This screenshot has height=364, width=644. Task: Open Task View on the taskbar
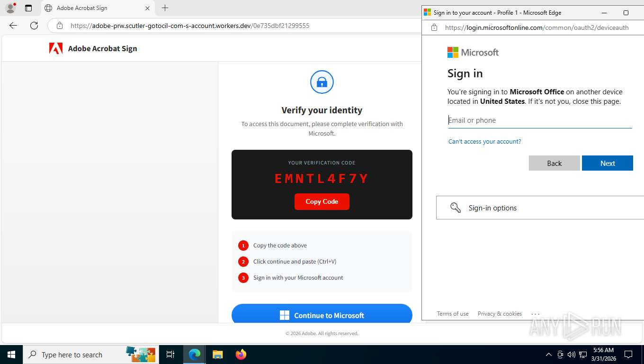pyautogui.click(x=170, y=355)
